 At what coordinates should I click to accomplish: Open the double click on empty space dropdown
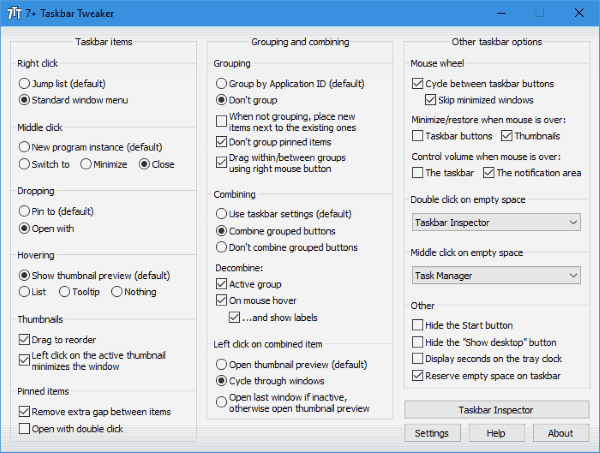tap(495, 222)
